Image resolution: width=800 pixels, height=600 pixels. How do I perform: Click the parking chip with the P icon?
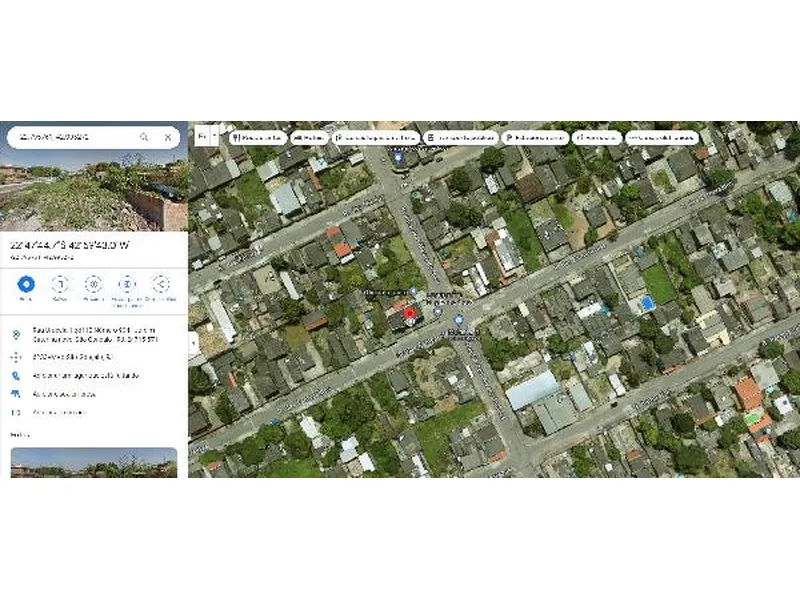click(x=535, y=138)
